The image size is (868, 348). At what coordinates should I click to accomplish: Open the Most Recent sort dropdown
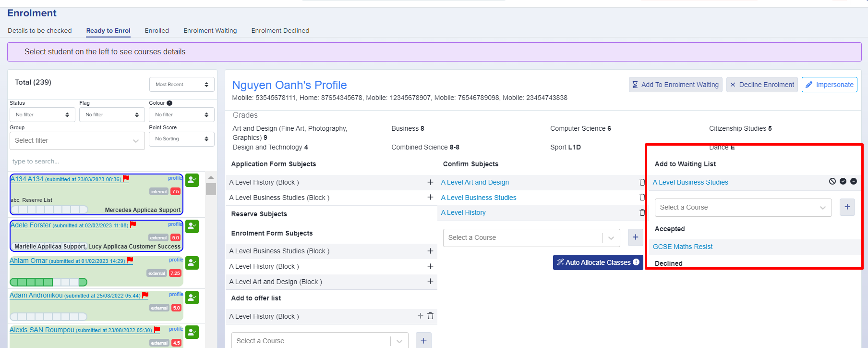(181, 85)
